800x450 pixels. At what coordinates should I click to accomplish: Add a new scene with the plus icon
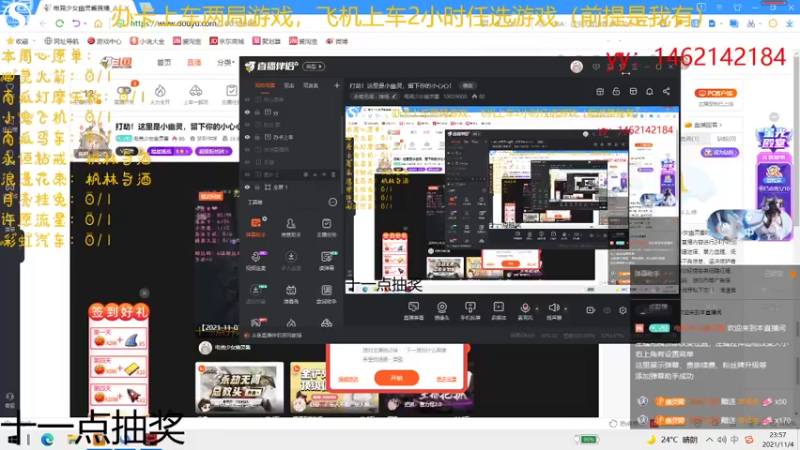[337, 85]
